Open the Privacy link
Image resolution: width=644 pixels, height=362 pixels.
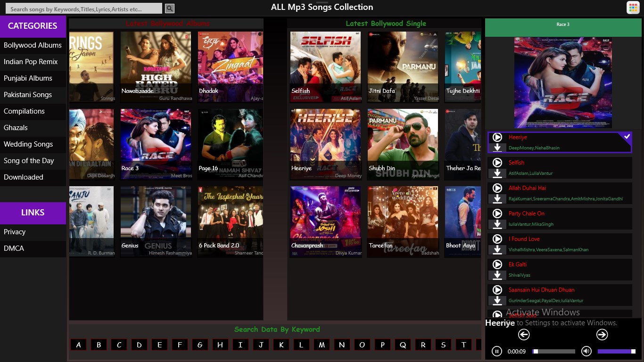point(33,232)
